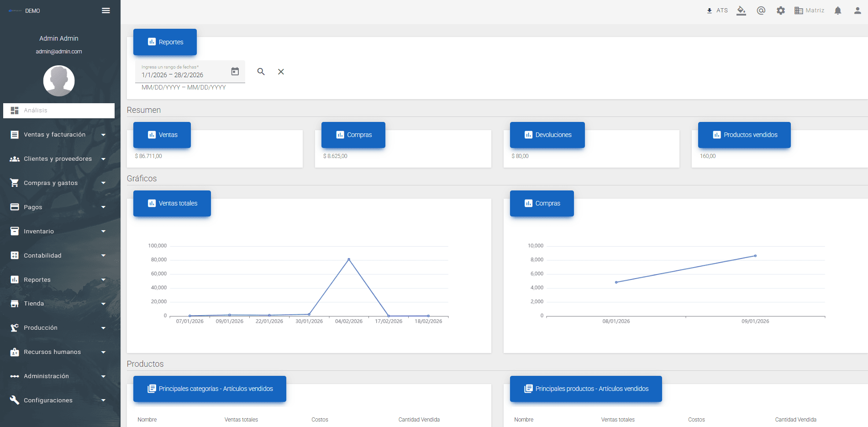Screen dimensions: 868x427
Task: Click the Contabilidad calculator icon
Action: click(x=15, y=255)
